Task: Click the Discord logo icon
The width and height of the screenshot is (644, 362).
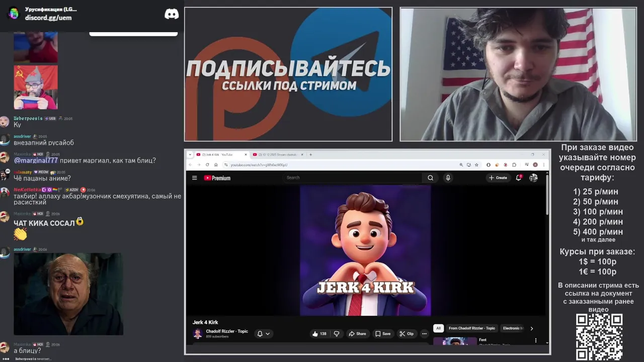Action: pos(172,14)
